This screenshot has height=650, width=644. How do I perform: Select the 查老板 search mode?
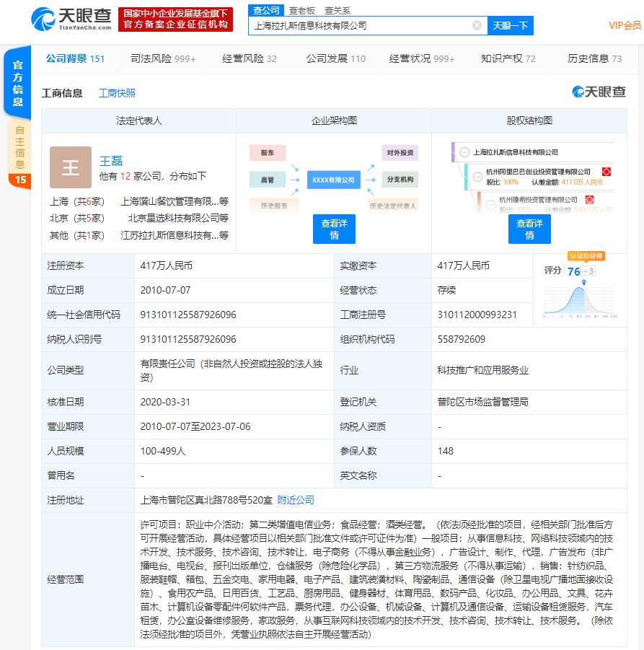click(302, 10)
